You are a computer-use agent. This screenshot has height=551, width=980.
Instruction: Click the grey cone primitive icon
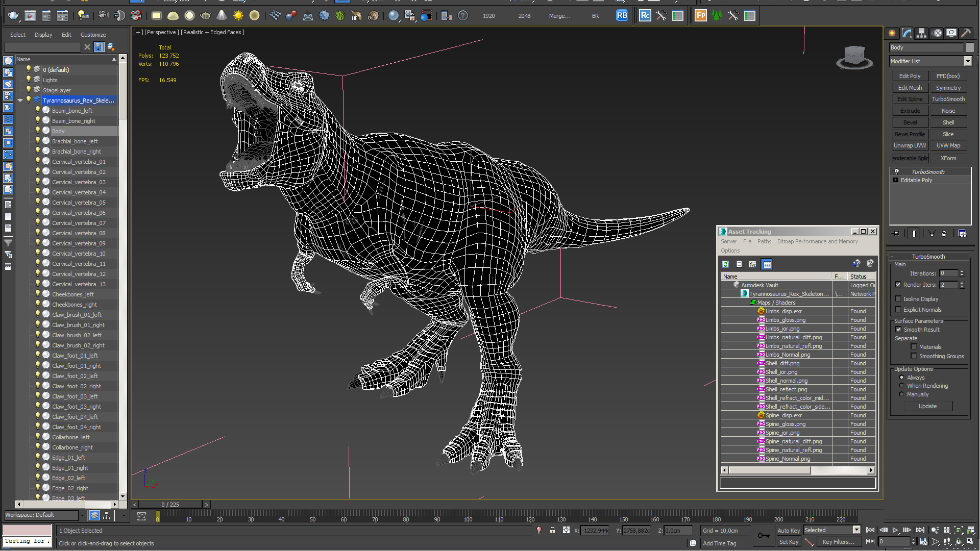(x=222, y=16)
